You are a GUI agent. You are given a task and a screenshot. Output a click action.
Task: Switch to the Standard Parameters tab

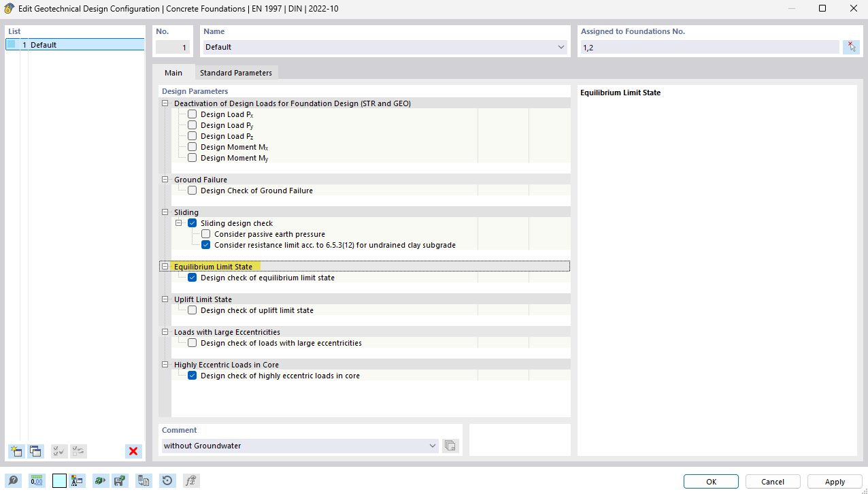point(235,73)
